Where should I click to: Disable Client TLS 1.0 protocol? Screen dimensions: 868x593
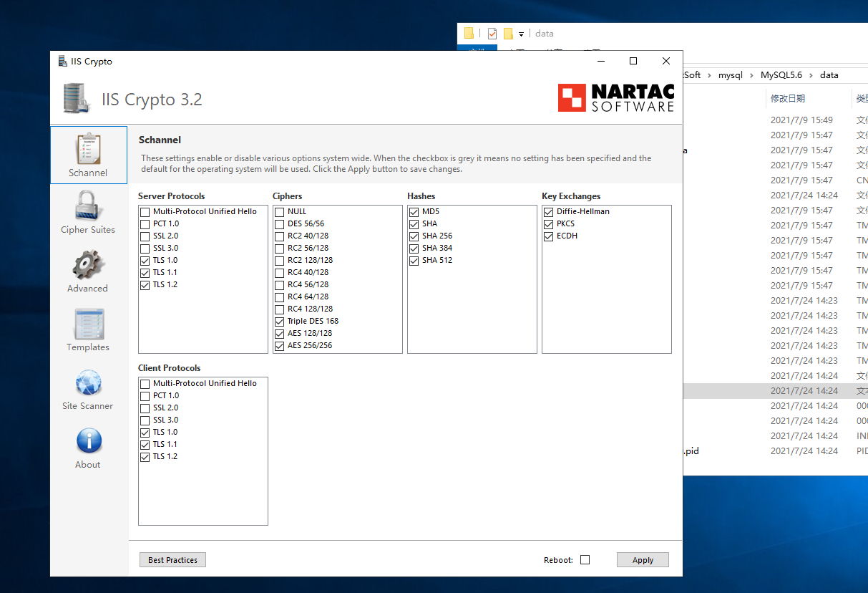pyautogui.click(x=145, y=433)
